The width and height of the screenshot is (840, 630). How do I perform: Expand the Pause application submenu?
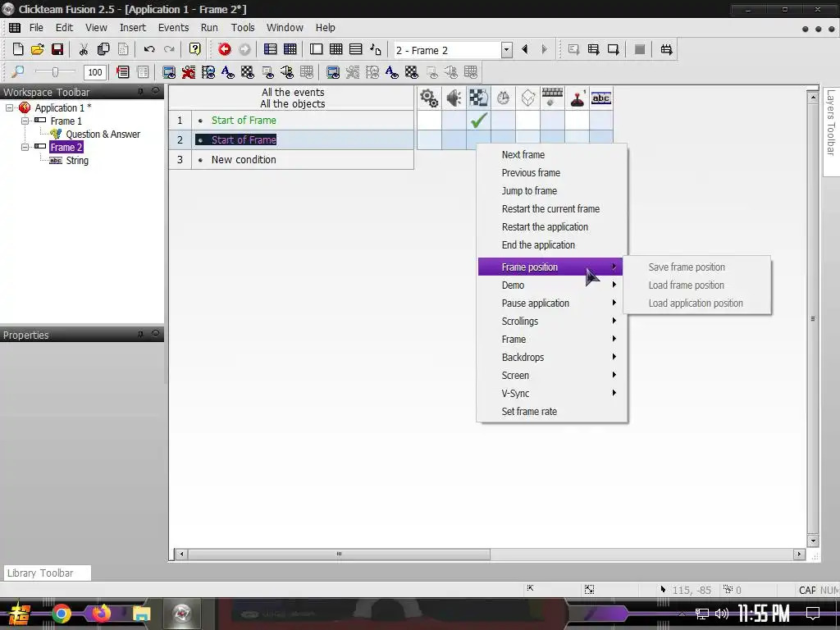(x=552, y=304)
